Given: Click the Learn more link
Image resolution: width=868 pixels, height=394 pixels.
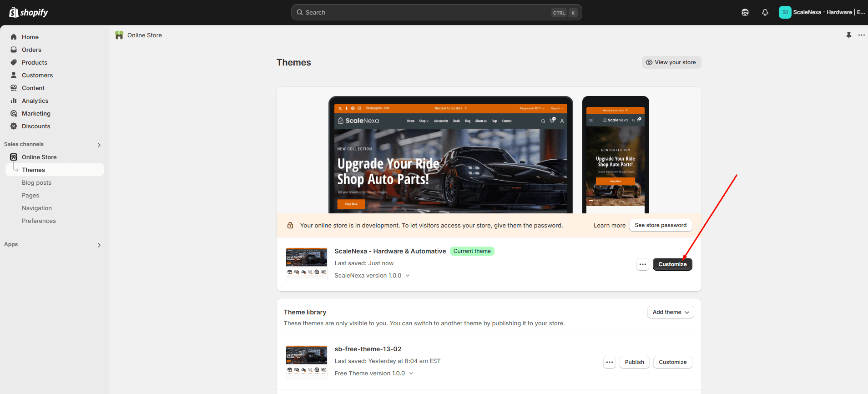Looking at the screenshot, I should (x=609, y=225).
